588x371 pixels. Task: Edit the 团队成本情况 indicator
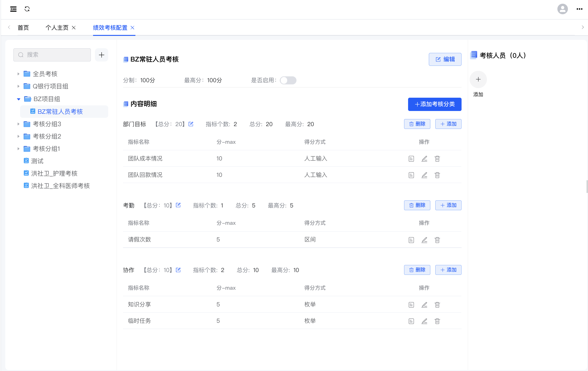click(x=424, y=159)
